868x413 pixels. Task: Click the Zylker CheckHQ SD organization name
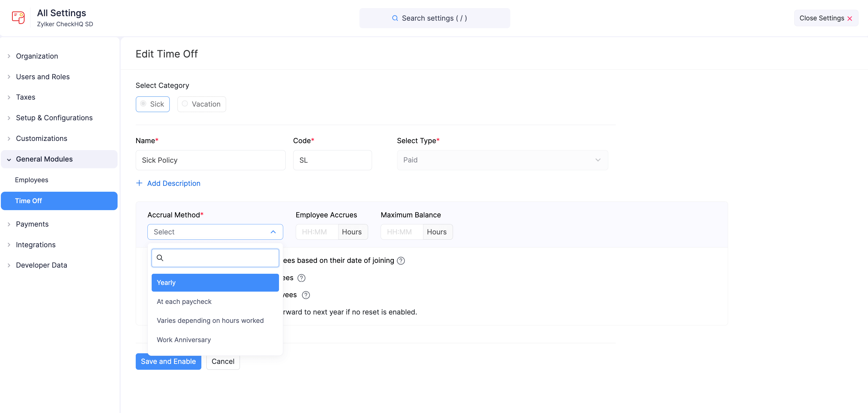[x=65, y=24]
